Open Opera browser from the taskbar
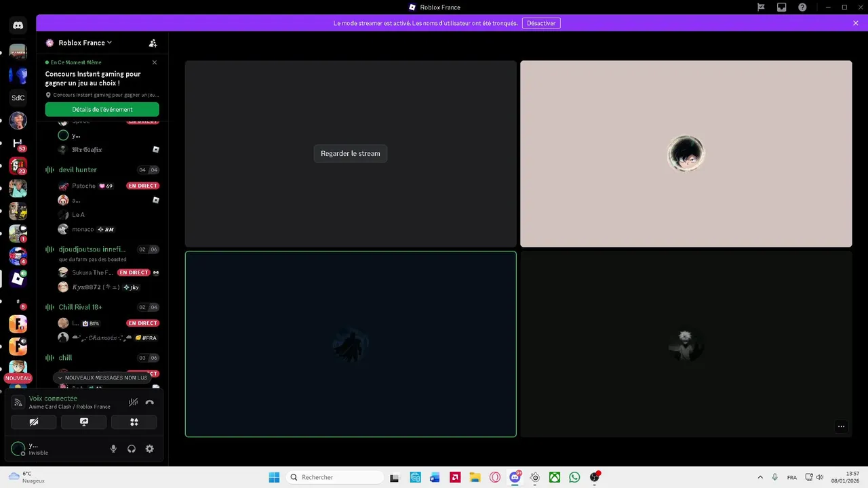 (495, 477)
